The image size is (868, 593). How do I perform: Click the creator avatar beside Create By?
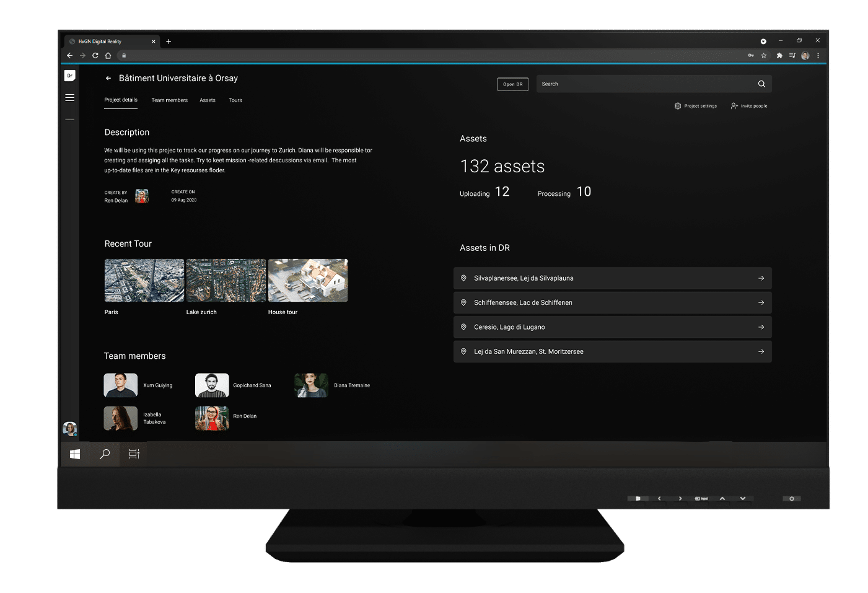coord(142,196)
